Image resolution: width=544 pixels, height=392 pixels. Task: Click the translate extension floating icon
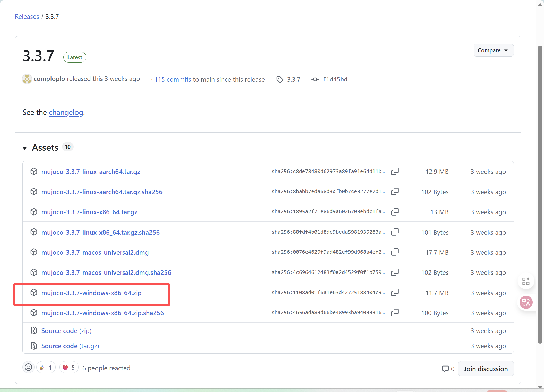click(x=526, y=302)
